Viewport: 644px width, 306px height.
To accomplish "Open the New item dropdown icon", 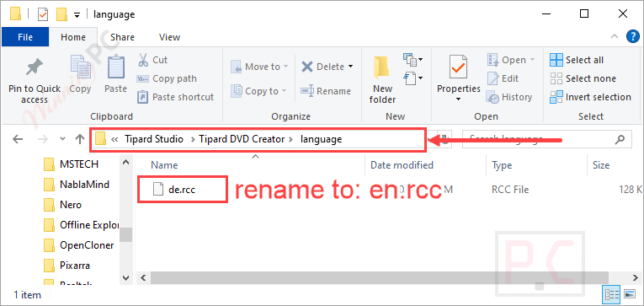I will pyautogui.click(x=412, y=60).
